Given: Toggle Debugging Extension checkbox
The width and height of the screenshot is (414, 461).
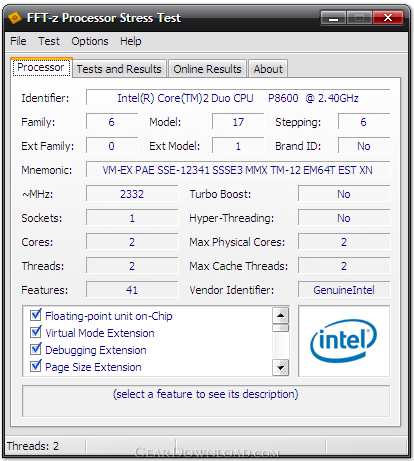Looking at the screenshot, I should tap(35, 349).
